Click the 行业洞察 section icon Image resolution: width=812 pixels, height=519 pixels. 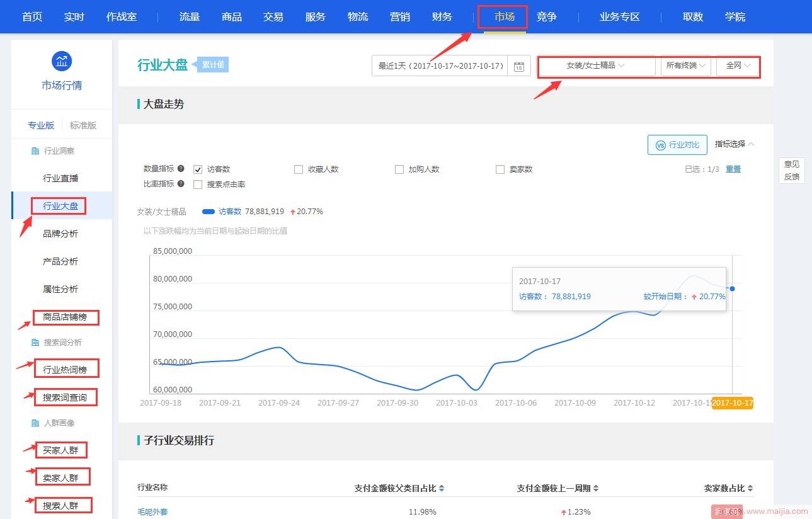click(x=35, y=151)
